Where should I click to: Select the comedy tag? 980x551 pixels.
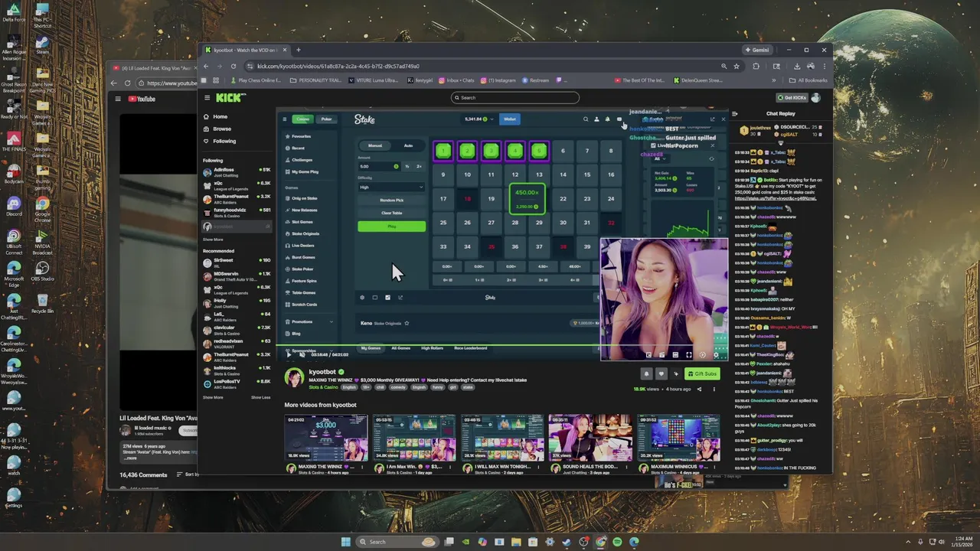398,387
